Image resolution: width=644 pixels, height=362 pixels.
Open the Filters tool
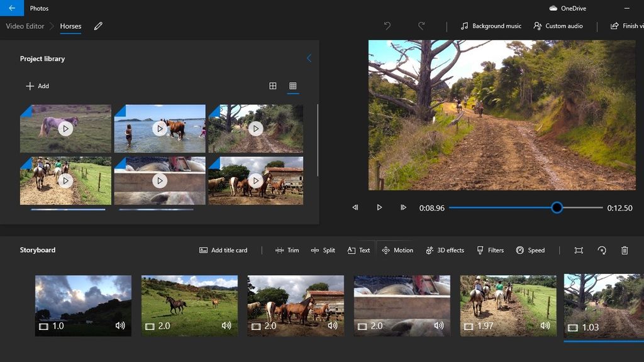(x=491, y=250)
